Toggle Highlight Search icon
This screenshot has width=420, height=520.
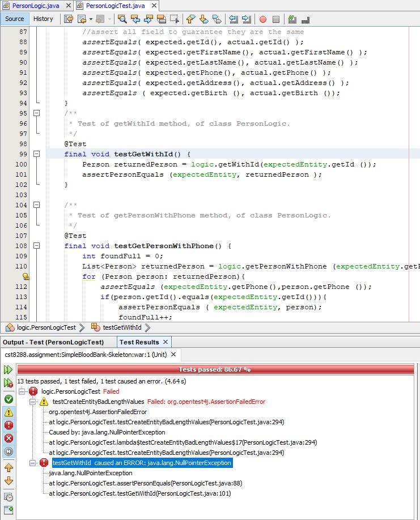pos(162,19)
